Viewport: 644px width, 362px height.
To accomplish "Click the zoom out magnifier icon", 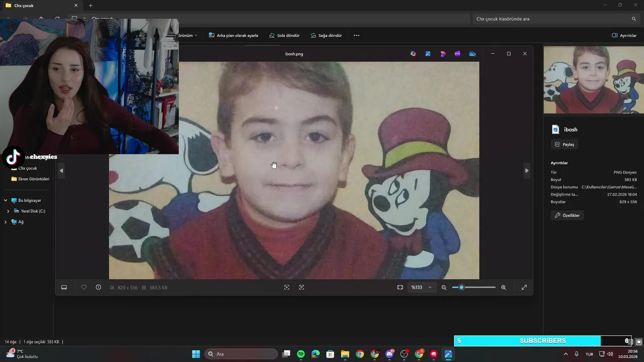I will click(444, 287).
